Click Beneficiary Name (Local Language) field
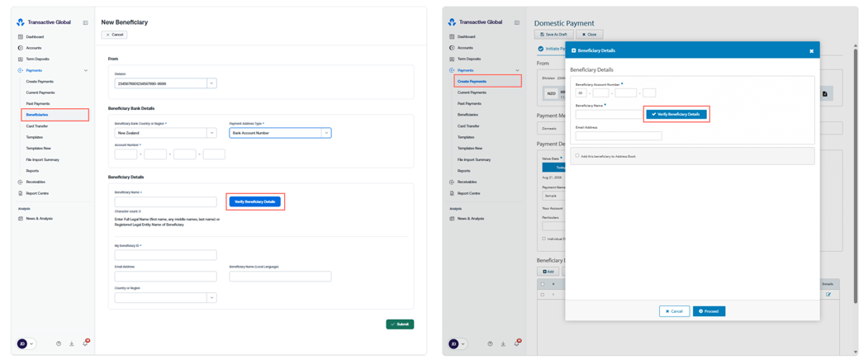868x360 pixels. [280, 277]
